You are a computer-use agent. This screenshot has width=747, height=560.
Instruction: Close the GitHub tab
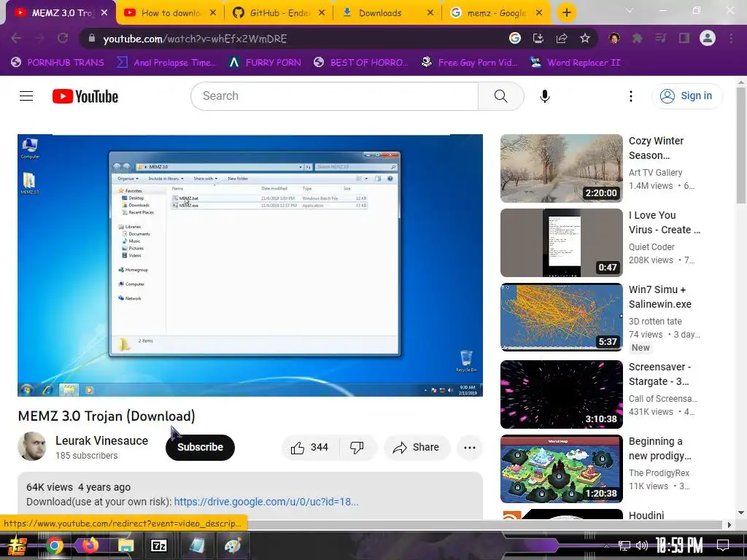(x=322, y=13)
